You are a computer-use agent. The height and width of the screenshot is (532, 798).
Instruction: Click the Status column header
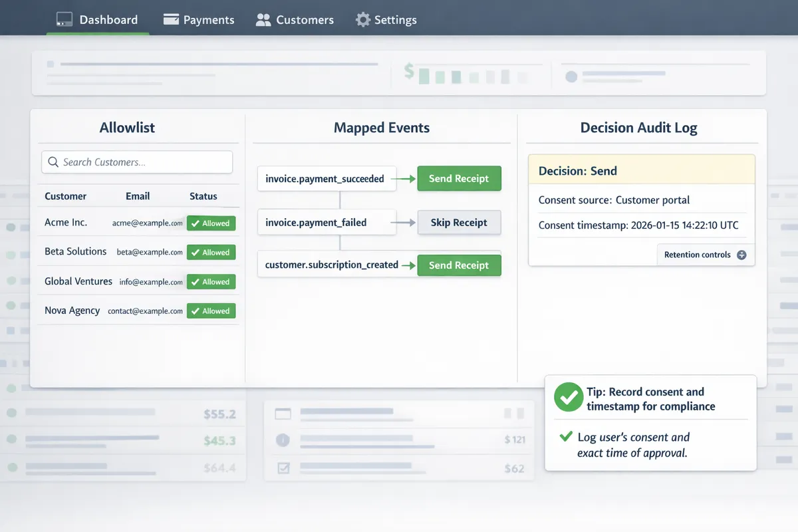(203, 196)
